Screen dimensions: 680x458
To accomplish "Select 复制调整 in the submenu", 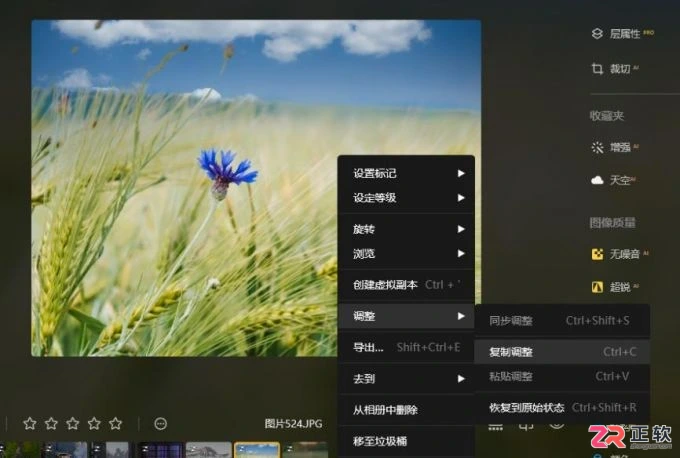I will [x=562, y=352].
